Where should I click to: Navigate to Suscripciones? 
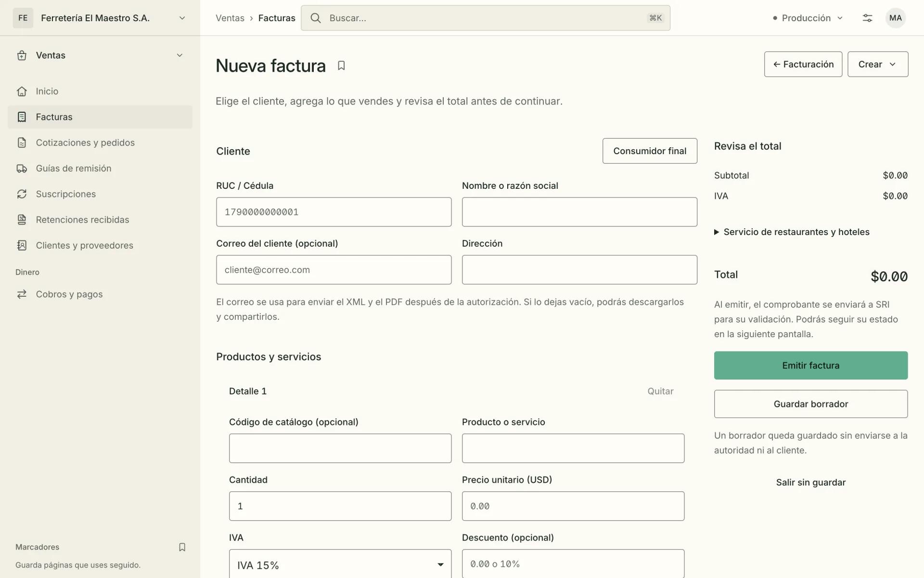[x=100, y=194]
